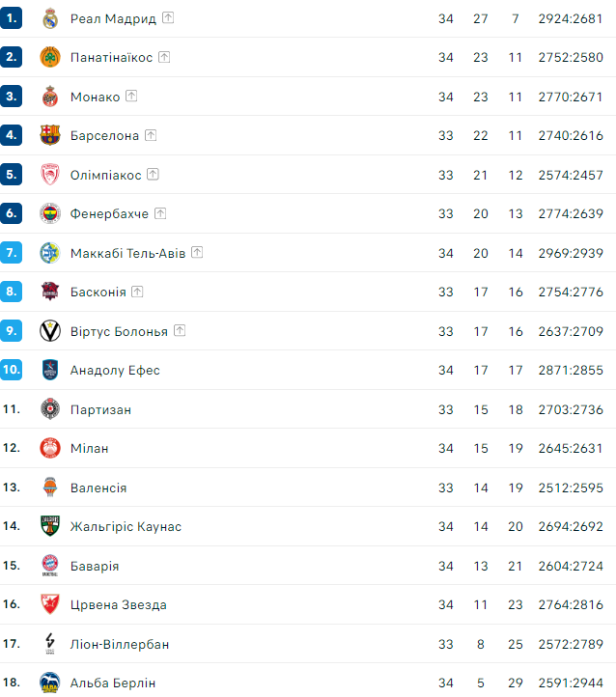The height and width of the screenshot is (697, 616).
Task: Click the Žalgiris Kaunas green logo
Action: pyautogui.click(x=50, y=527)
